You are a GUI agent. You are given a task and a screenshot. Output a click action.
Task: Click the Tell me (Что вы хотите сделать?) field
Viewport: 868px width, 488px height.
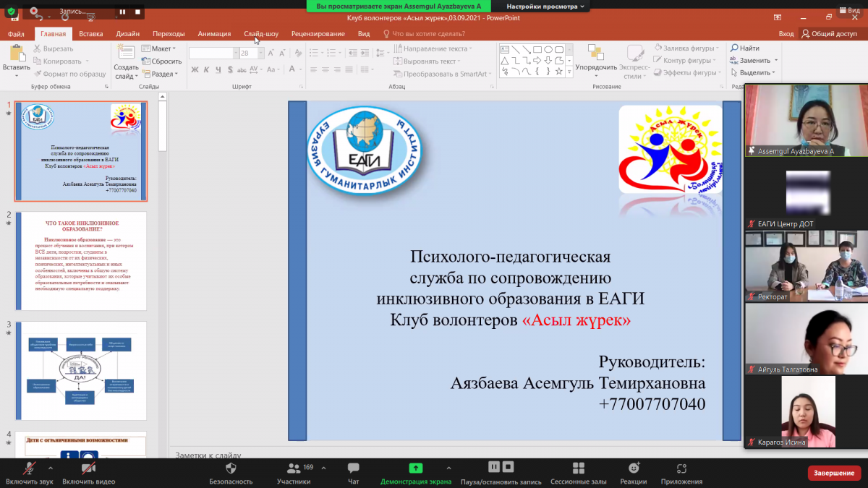click(x=425, y=33)
